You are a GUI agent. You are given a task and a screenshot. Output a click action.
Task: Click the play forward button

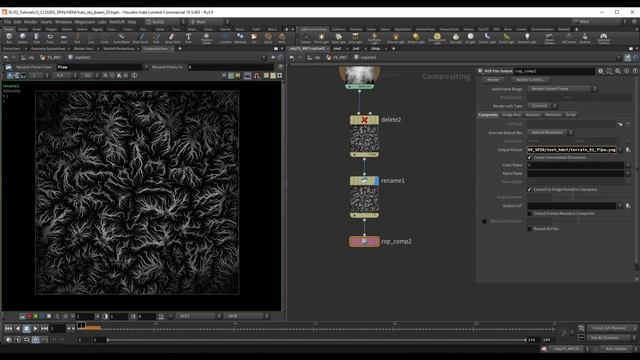36,328
